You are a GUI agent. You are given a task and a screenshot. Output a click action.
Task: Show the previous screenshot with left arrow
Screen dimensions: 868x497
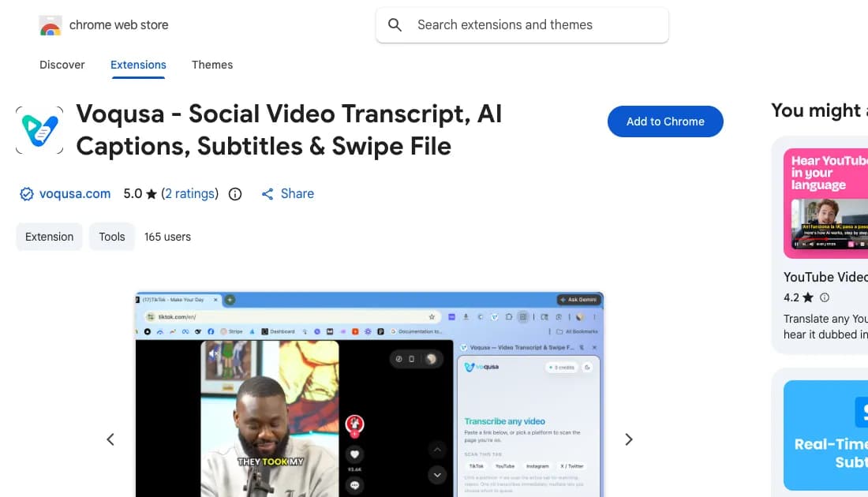click(110, 439)
